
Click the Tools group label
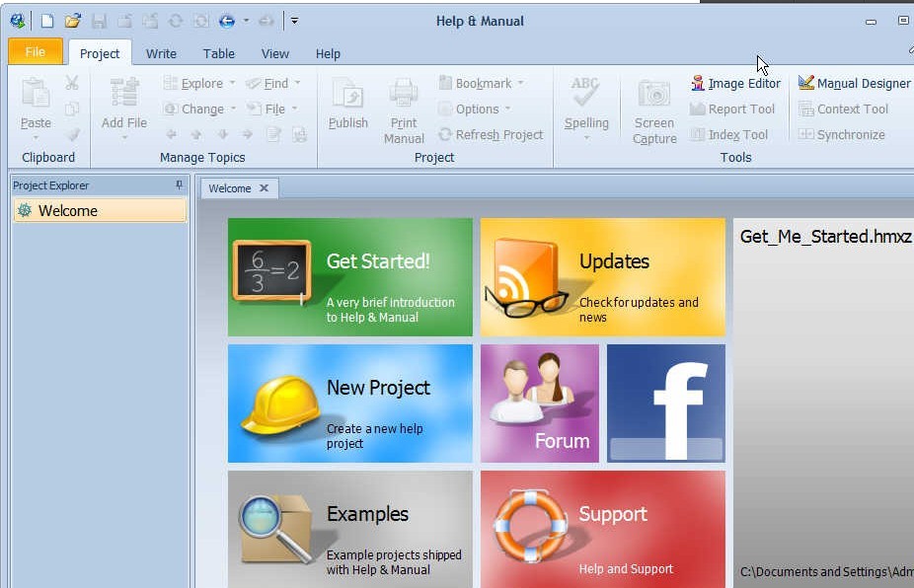(x=735, y=157)
